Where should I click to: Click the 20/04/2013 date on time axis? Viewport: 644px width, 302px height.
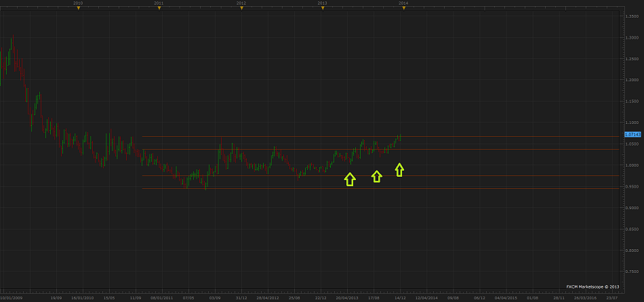(x=347, y=297)
